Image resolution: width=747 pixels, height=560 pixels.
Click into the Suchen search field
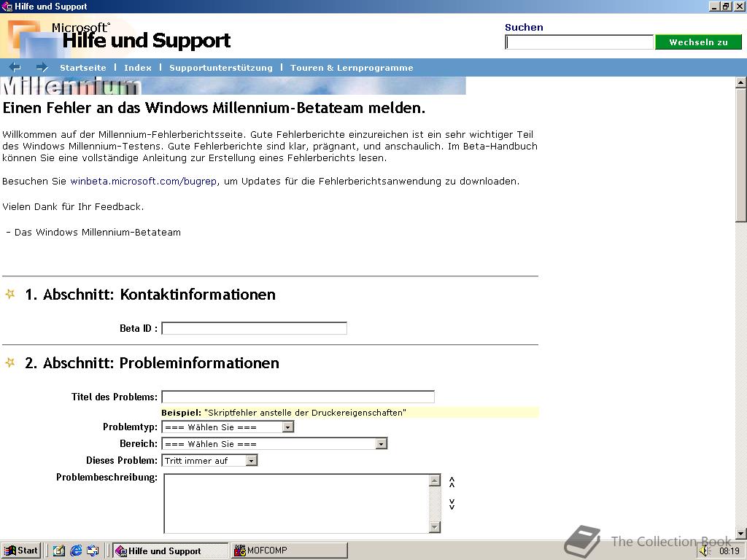pyautogui.click(x=578, y=42)
